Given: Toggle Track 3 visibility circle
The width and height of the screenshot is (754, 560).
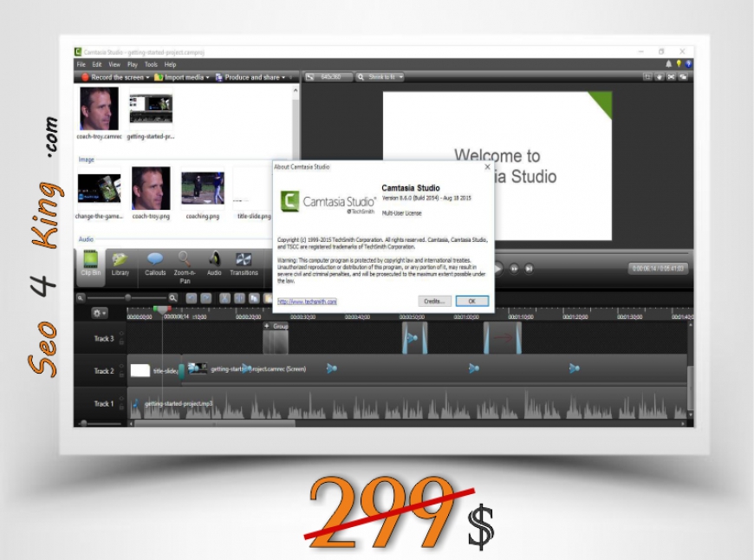Looking at the screenshot, I should click(121, 334).
